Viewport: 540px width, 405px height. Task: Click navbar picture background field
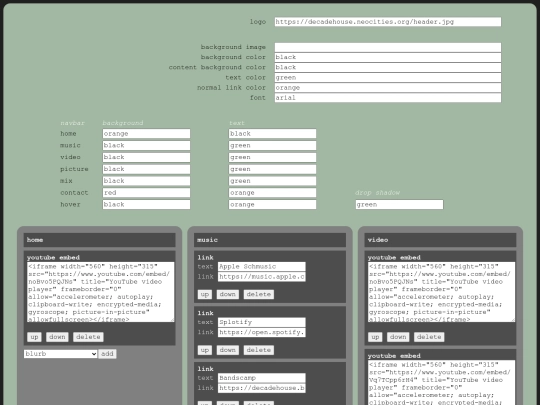click(146, 169)
